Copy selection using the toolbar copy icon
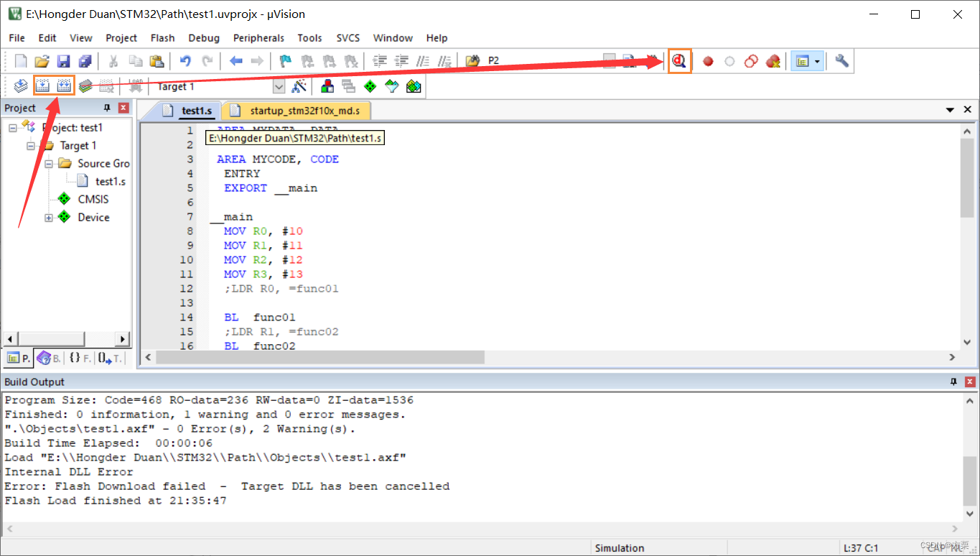Image resolution: width=980 pixels, height=556 pixels. point(135,61)
